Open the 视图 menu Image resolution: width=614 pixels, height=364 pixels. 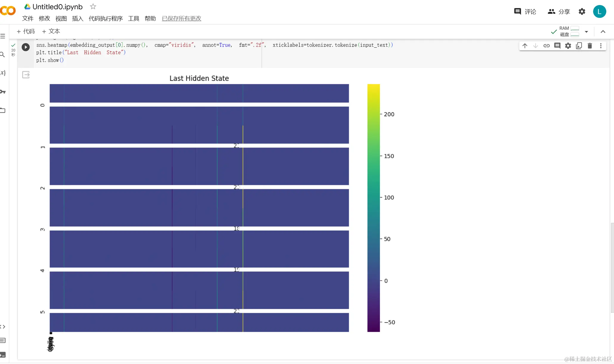click(x=61, y=18)
